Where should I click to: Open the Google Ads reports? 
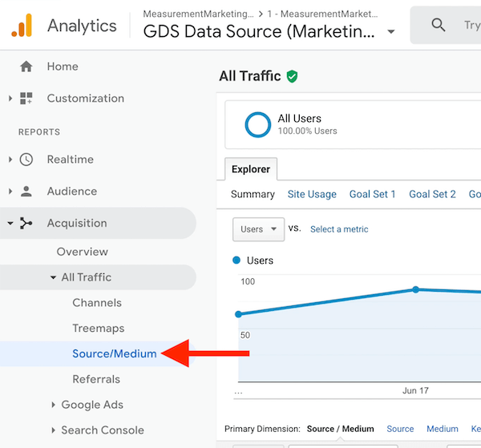tap(92, 405)
